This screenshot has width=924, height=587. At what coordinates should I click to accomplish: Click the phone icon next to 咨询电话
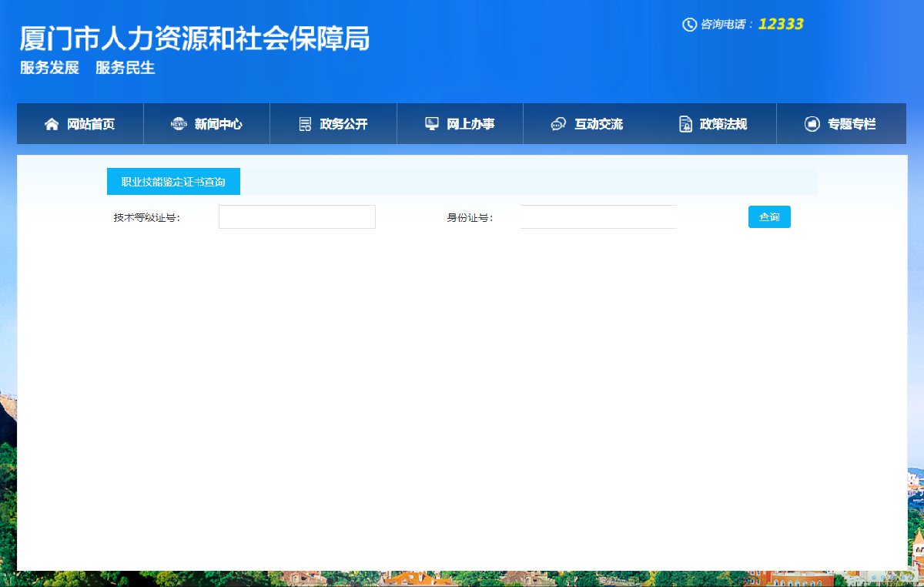click(x=689, y=25)
